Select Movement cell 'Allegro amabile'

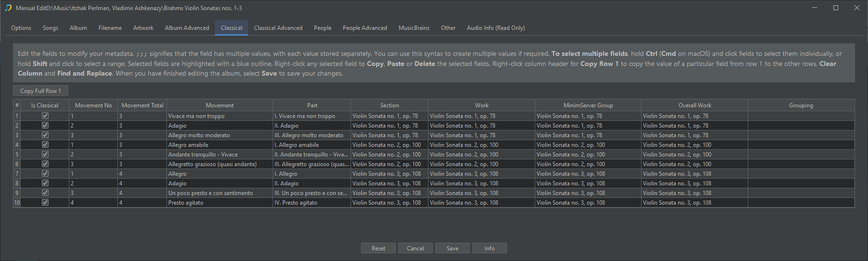coord(220,145)
